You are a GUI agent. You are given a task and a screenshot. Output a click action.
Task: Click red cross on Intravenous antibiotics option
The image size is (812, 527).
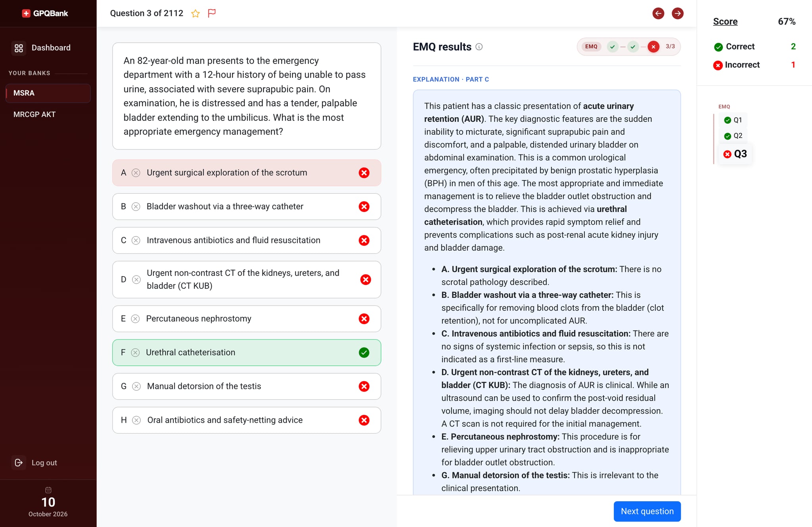tap(364, 241)
